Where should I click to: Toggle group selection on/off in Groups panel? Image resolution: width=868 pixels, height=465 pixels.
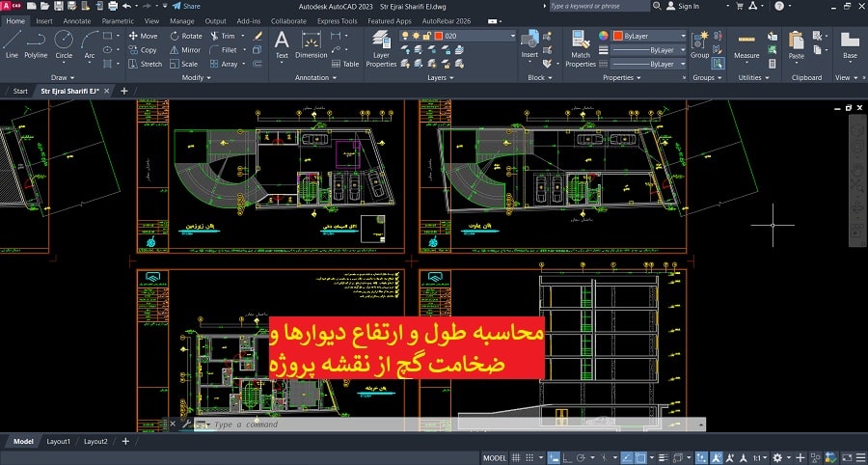[718, 63]
